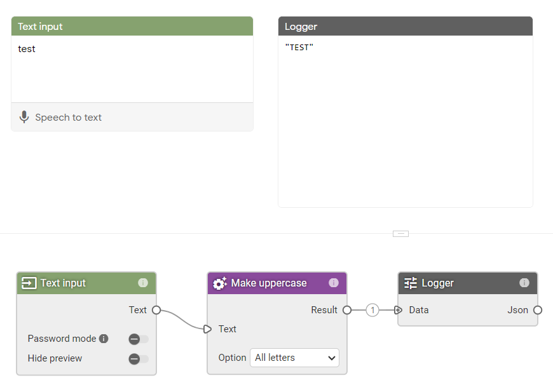
Task: Click the dropdown chevron next to All letters
Action: point(332,358)
